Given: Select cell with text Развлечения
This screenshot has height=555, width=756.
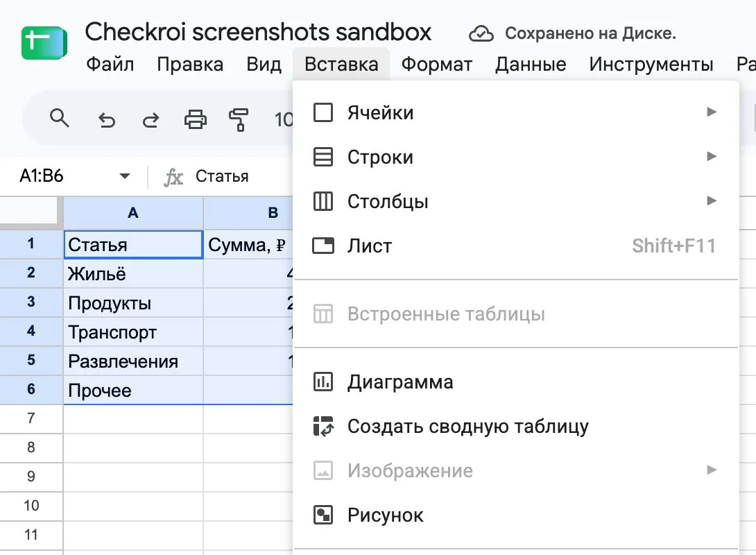Looking at the screenshot, I should point(133,361).
